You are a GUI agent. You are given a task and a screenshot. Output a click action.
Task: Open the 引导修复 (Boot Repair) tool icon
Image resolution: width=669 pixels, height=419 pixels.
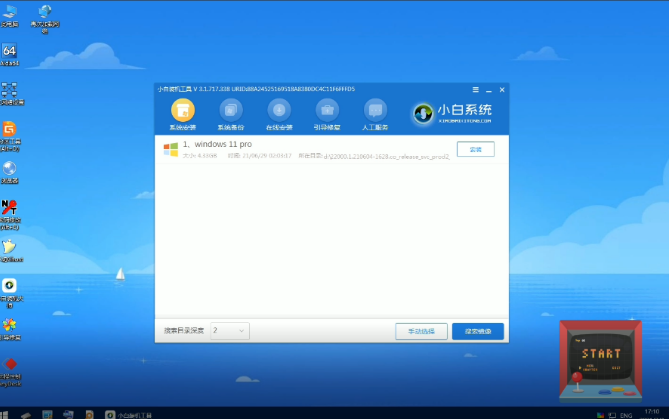327,111
